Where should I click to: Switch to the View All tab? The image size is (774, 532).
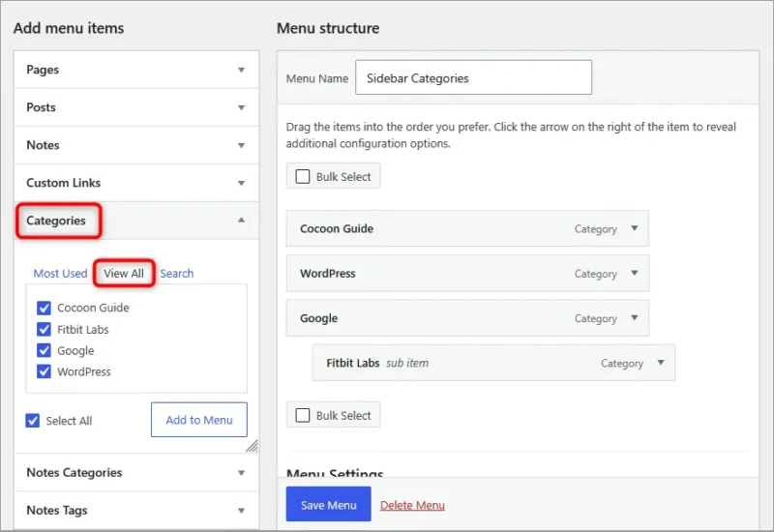coord(124,274)
